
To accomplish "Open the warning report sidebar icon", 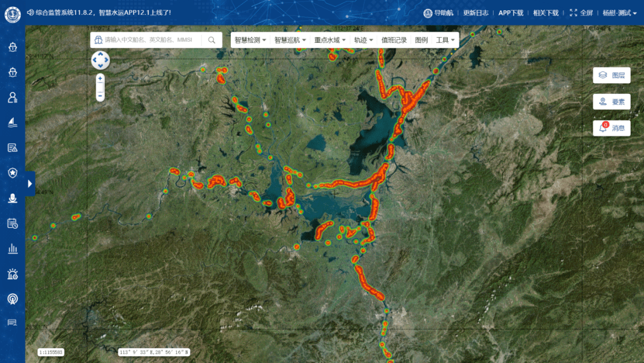I will coord(13,147).
